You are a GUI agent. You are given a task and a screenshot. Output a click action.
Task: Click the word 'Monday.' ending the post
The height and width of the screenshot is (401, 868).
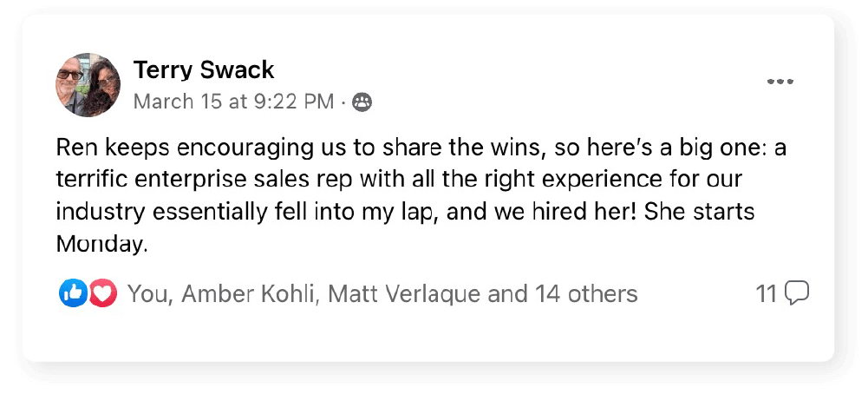102,245
